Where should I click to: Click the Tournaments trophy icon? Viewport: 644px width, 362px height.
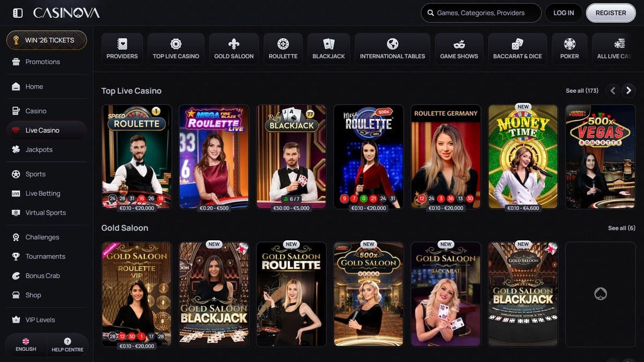[x=16, y=256]
